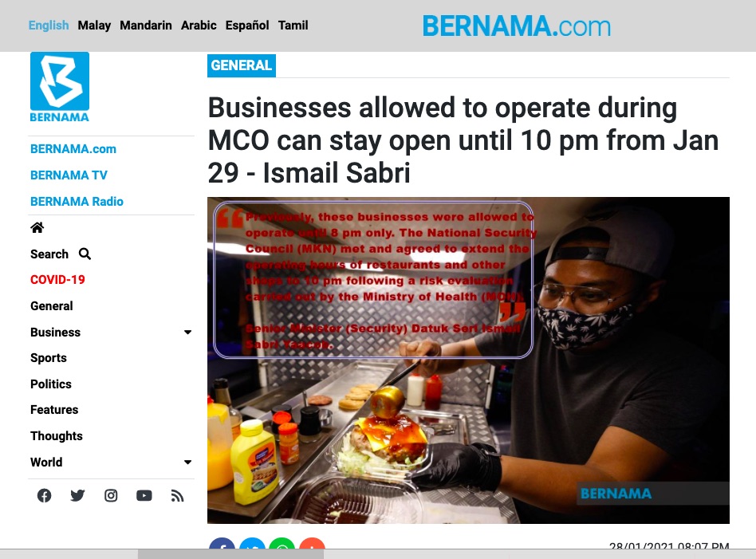Open the Instagram icon in sidebar
This screenshot has width=756, height=559.
[x=111, y=495]
